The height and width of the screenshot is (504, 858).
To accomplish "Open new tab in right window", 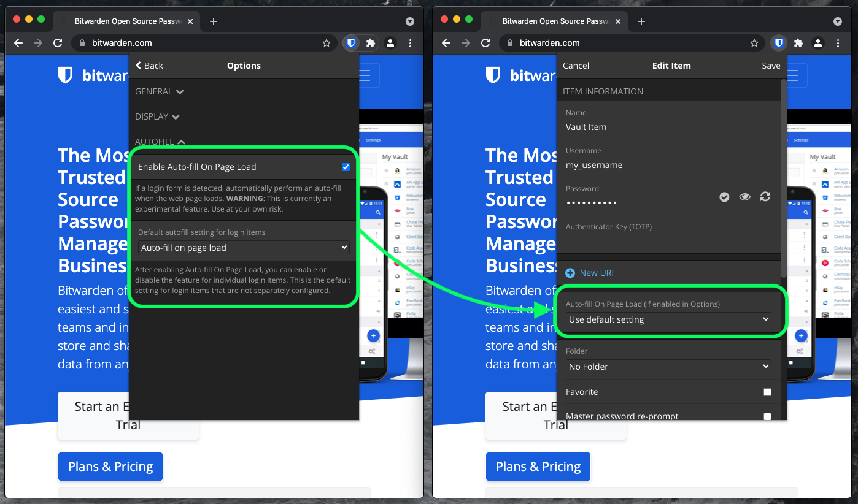I will [641, 21].
